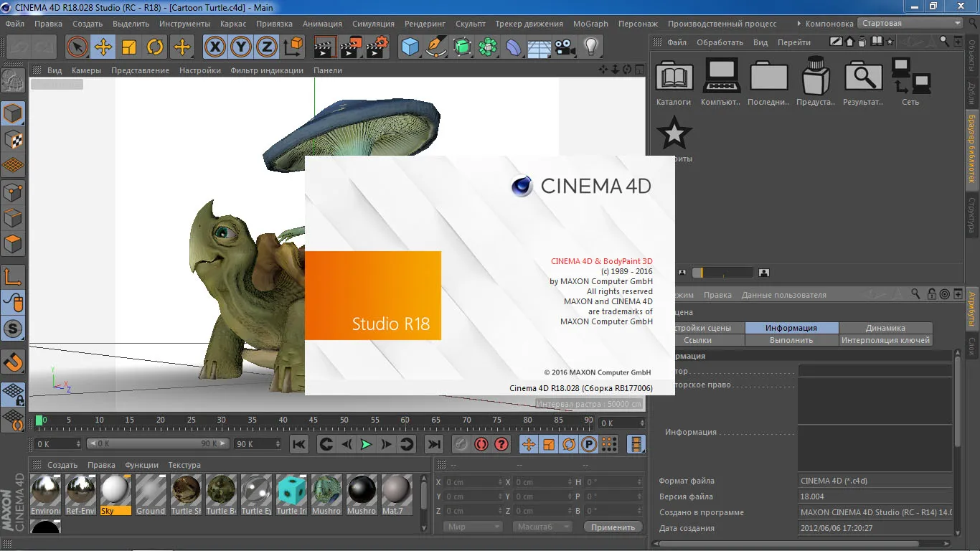Image resolution: width=980 pixels, height=551 pixels.
Task: Open the Камеры viewport menu
Action: (x=86, y=70)
